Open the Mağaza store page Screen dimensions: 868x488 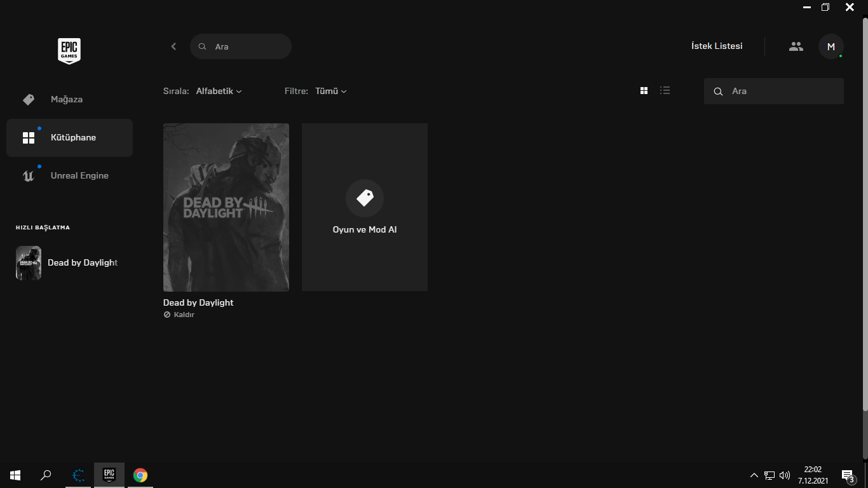[69, 100]
